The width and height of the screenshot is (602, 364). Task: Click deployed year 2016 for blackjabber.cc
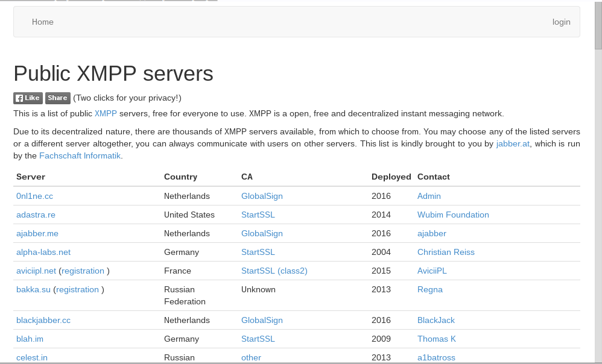381,320
